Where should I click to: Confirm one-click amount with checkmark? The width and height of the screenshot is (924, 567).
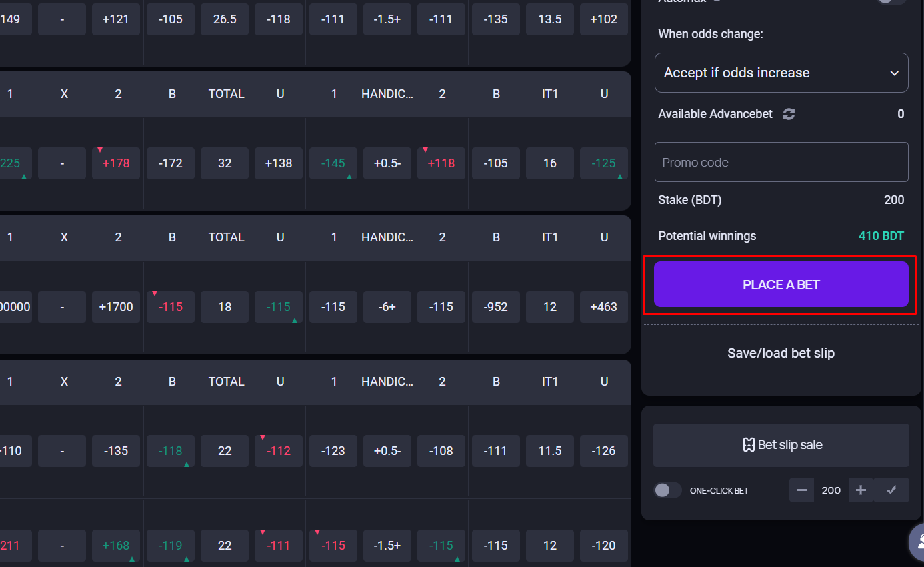[x=892, y=490]
